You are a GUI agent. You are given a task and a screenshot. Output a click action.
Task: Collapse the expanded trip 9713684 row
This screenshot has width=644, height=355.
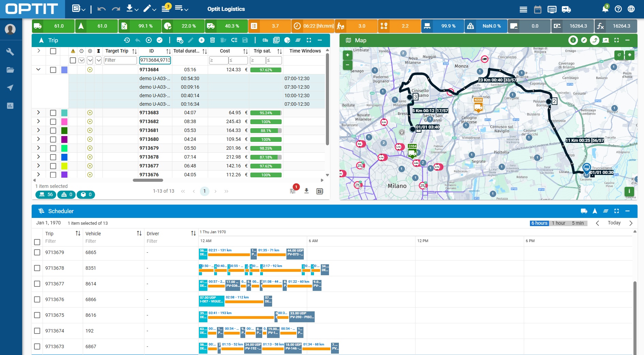[x=38, y=70]
